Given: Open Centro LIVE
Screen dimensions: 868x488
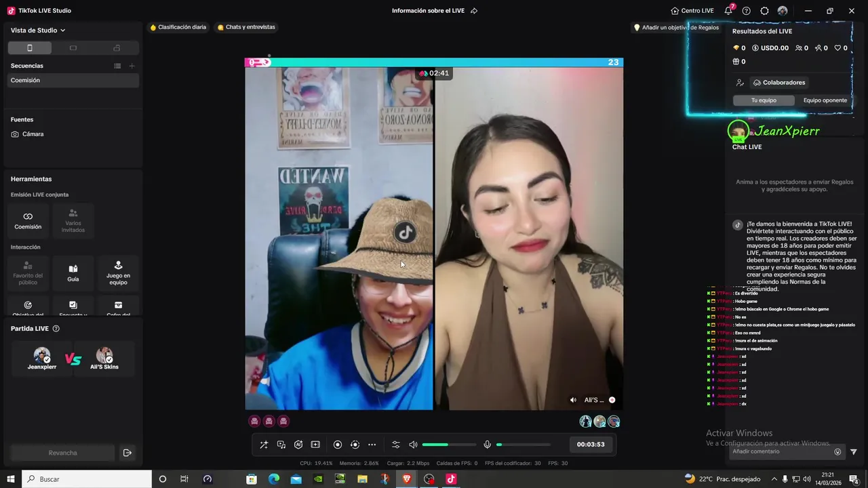Looking at the screenshot, I should 692,11.
